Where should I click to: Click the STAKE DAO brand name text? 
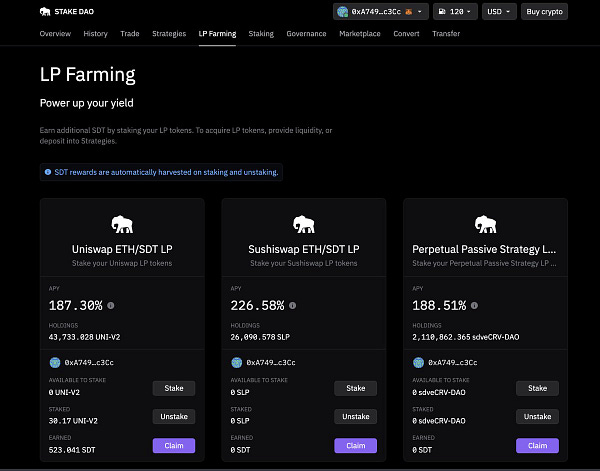pos(74,11)
